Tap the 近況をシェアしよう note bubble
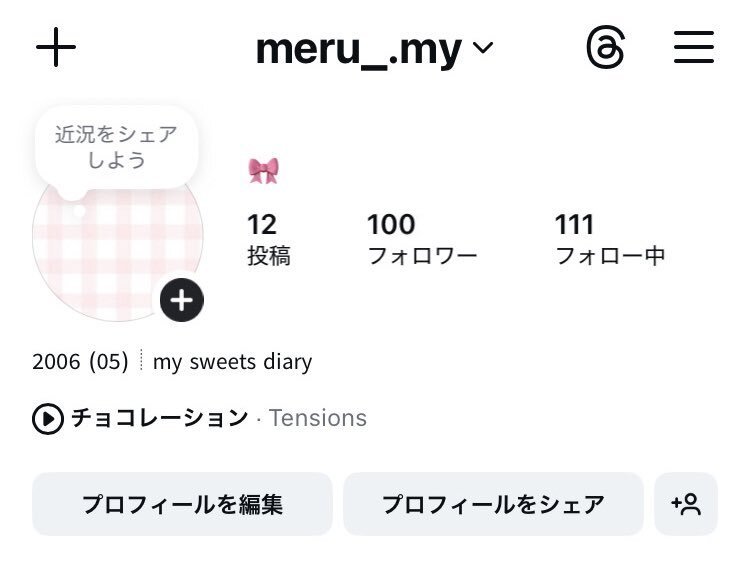This screenshot has height=568, width=750. pos(116,147)
